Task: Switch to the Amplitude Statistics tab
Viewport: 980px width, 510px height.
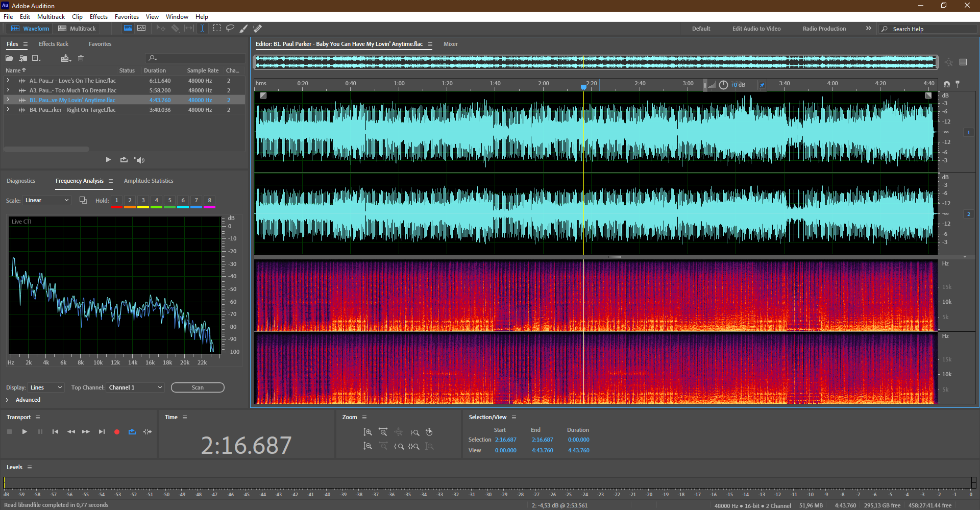Action: coord(149,181)
